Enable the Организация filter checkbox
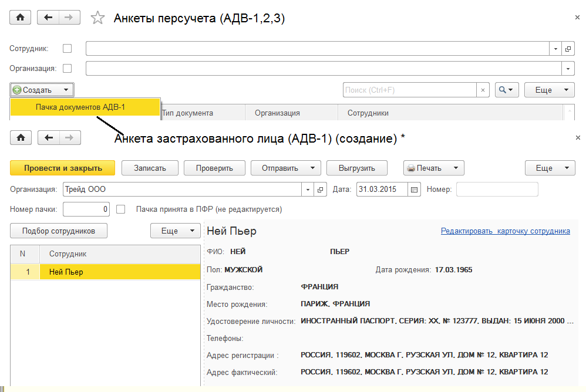Viewport: 586px width, 392px height. (x=68, y=68)
